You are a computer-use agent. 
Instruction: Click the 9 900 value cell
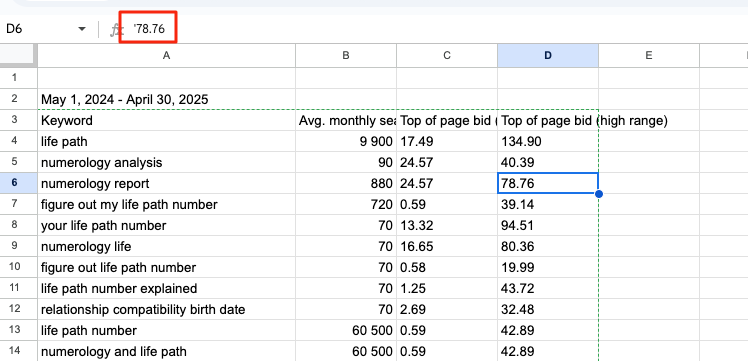[346, 141]
